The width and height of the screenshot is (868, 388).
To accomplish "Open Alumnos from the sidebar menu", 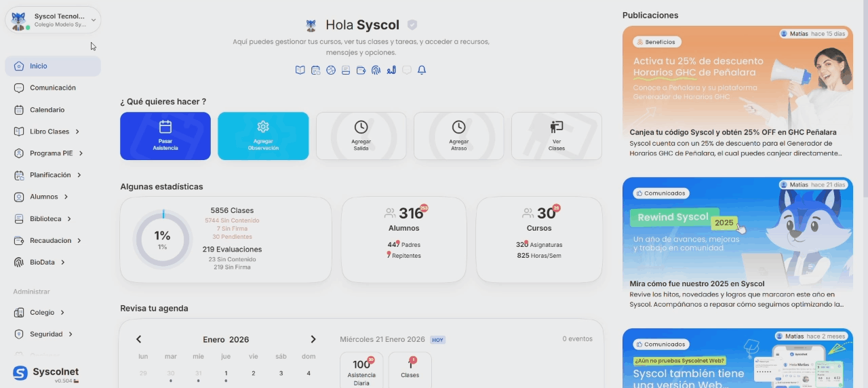I will 53,197.
